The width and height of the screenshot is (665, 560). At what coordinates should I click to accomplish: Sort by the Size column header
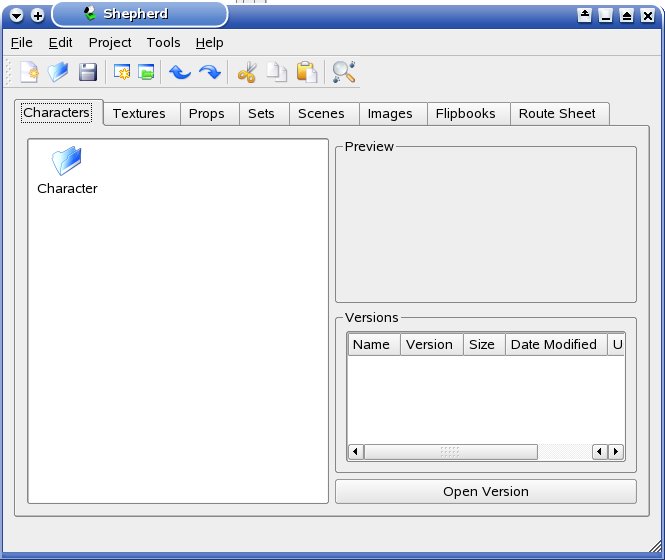[484, 344]
